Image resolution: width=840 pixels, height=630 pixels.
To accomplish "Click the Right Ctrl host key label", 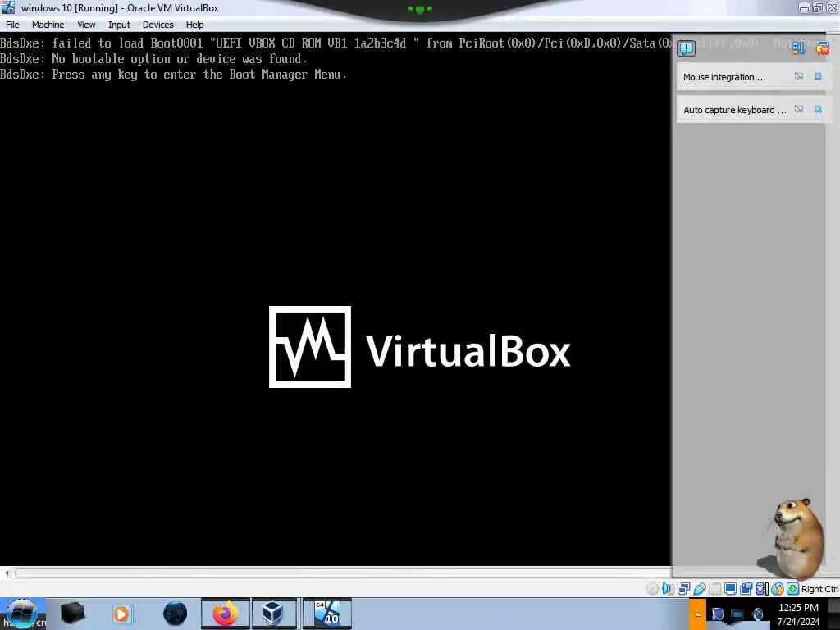I will [x=819, y=589].
